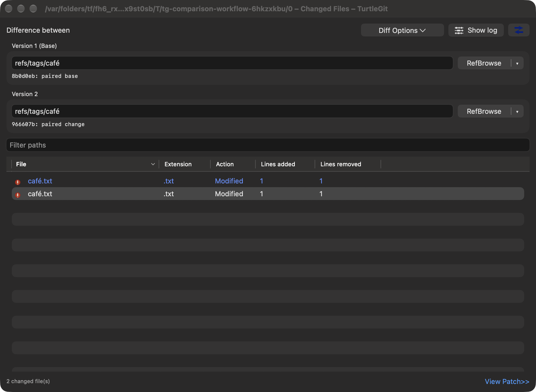Click RefBrowse for Version 2

pos(484,111)
